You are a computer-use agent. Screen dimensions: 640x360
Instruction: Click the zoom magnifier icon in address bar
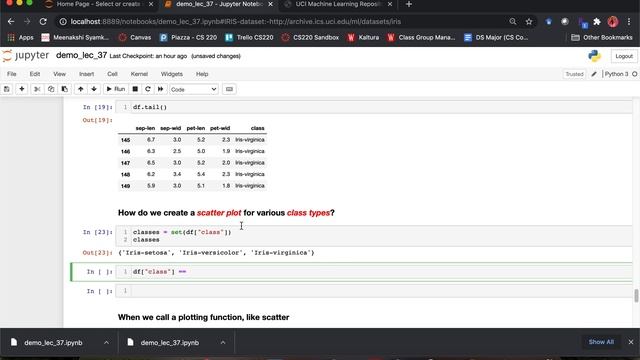click(x=513, y=22)
